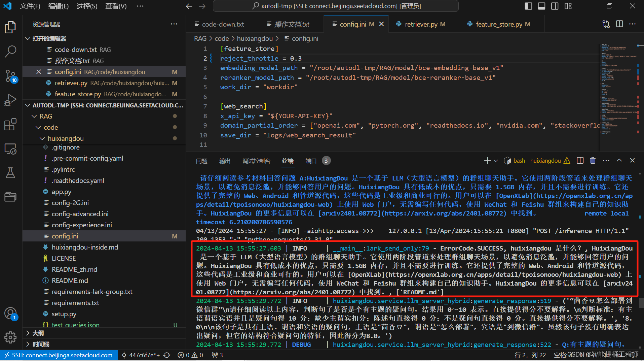Open the Search view in activity bar
The image size is (644, 361).
(x=10, y=52)
